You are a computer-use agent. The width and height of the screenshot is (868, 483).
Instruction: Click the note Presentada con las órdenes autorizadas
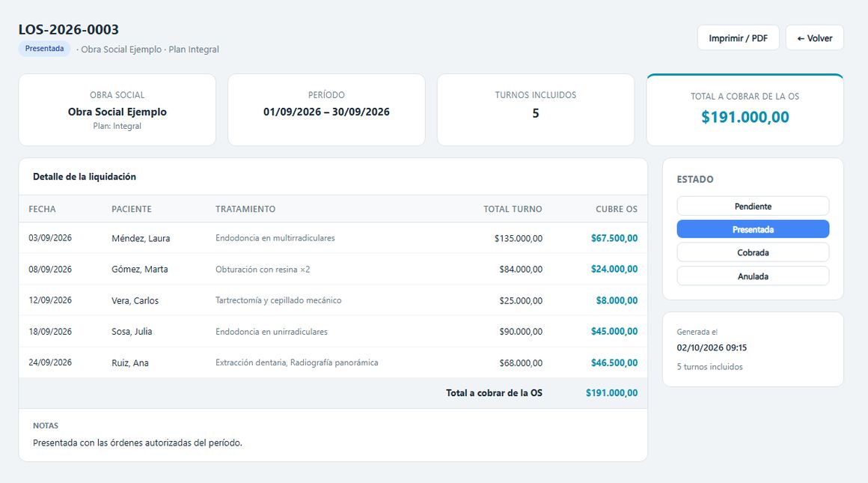pyautogui.click(x=137, y=443)
